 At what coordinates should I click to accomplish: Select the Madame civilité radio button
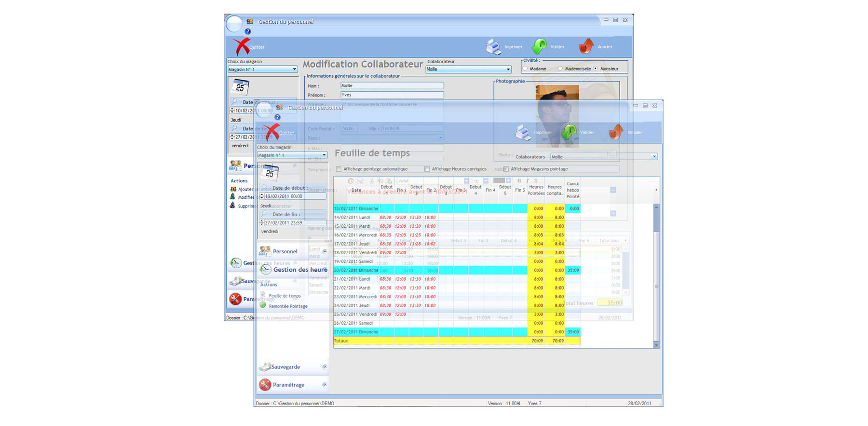pyautogui.click(x=525, y=69)
